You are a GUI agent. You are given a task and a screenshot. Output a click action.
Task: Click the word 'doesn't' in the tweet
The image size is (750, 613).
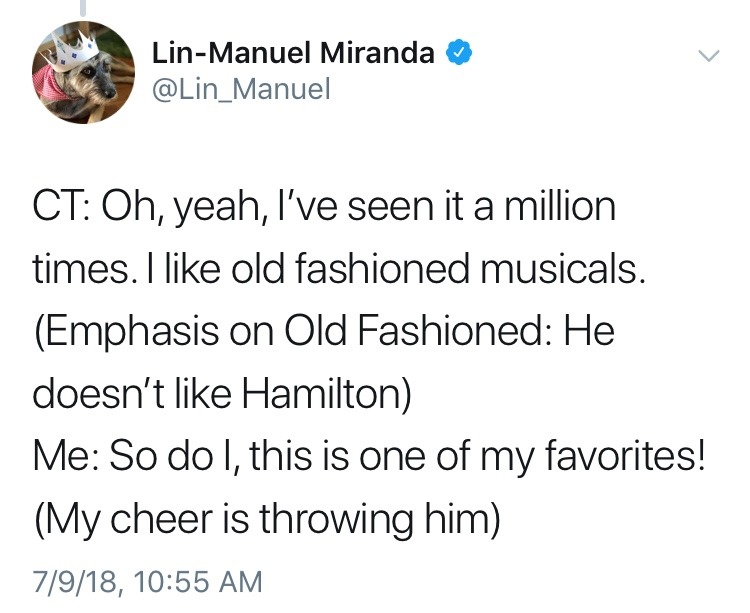pos(100,394)
